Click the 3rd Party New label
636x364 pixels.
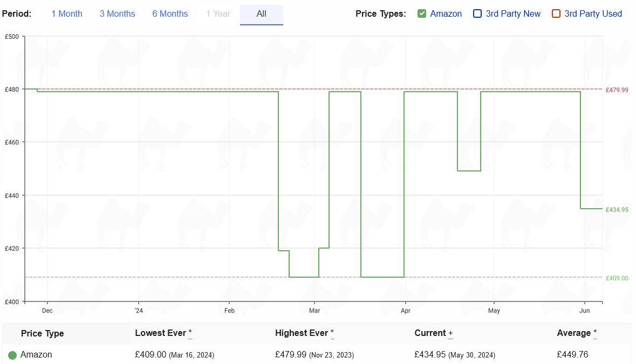click(x=513, y=14)
